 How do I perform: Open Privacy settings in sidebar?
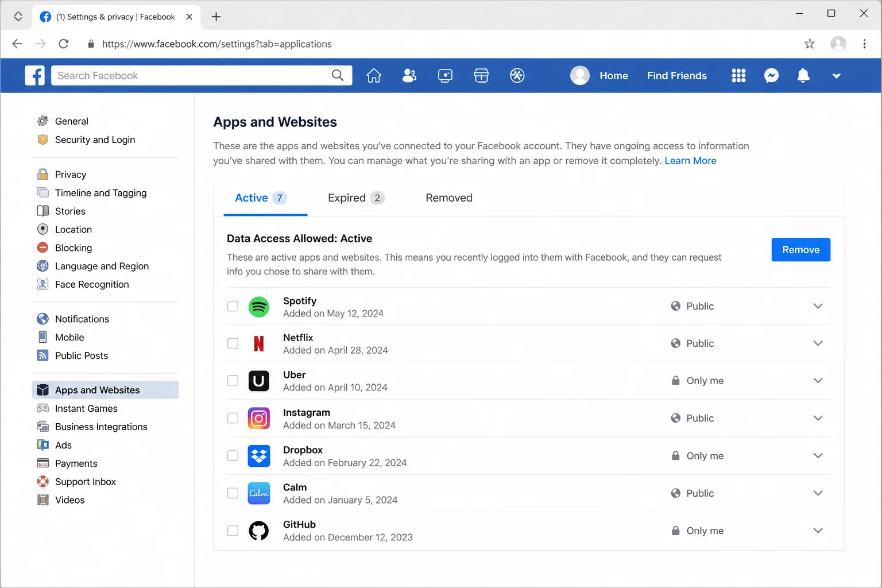click(x=61, y=175)
